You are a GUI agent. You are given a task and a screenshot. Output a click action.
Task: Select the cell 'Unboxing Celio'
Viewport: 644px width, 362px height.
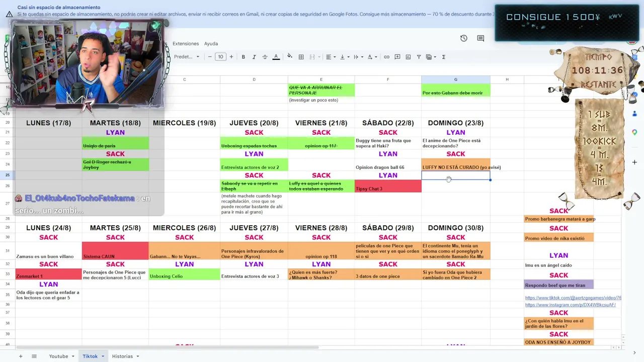pyautogui.click(x=184, y=275)
